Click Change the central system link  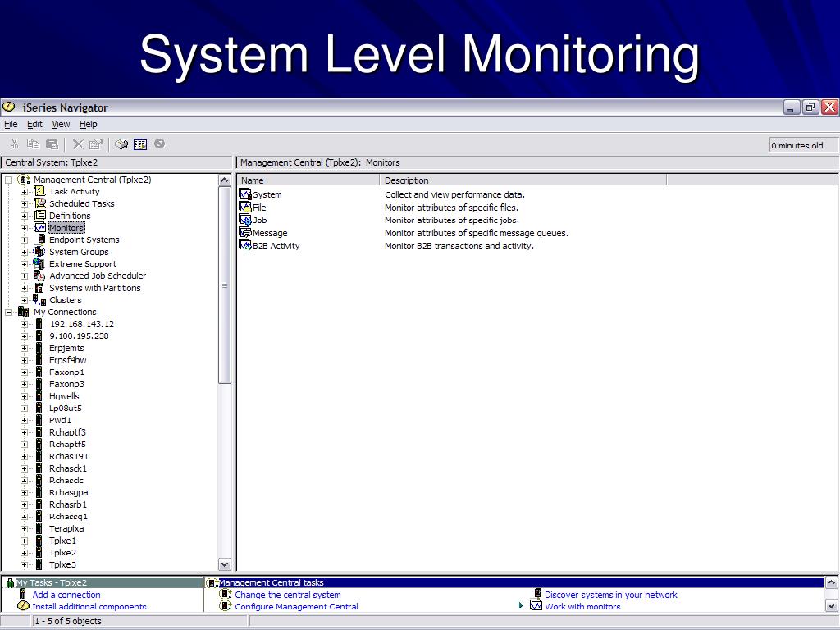[x=288, y=595]
